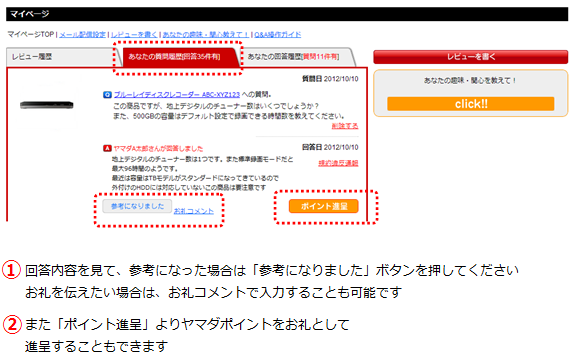The image size is (579, 364).
Task: Click the レビューを書く red button
Action: point(470,57)
